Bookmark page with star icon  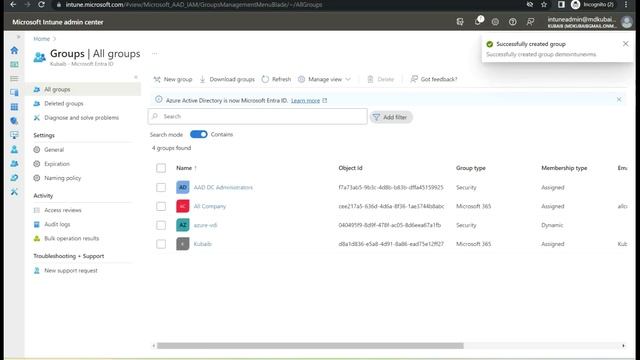tap(544, 4)
